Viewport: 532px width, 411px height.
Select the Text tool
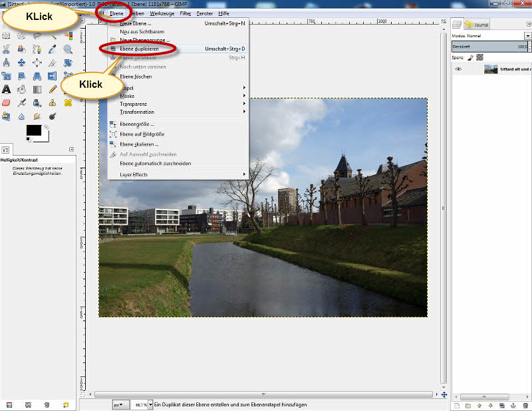click(7, 89)
